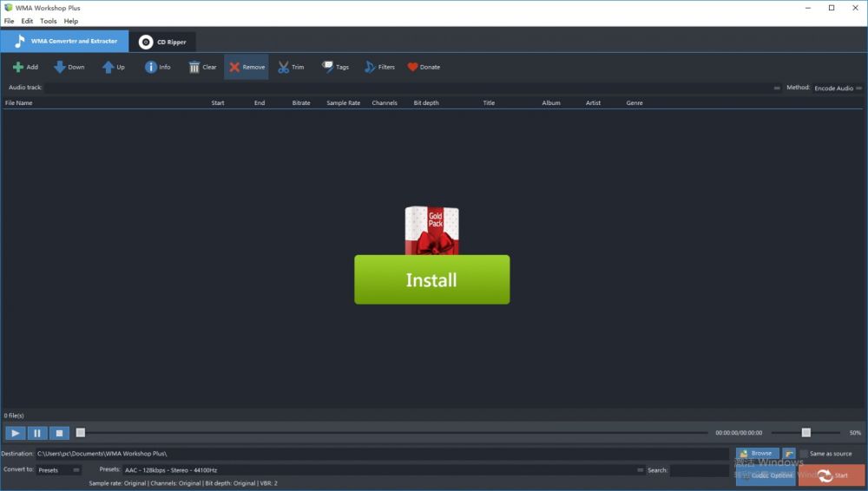
Task: Open the File menu
Action: pyautogui.click(x=9, y=21)
